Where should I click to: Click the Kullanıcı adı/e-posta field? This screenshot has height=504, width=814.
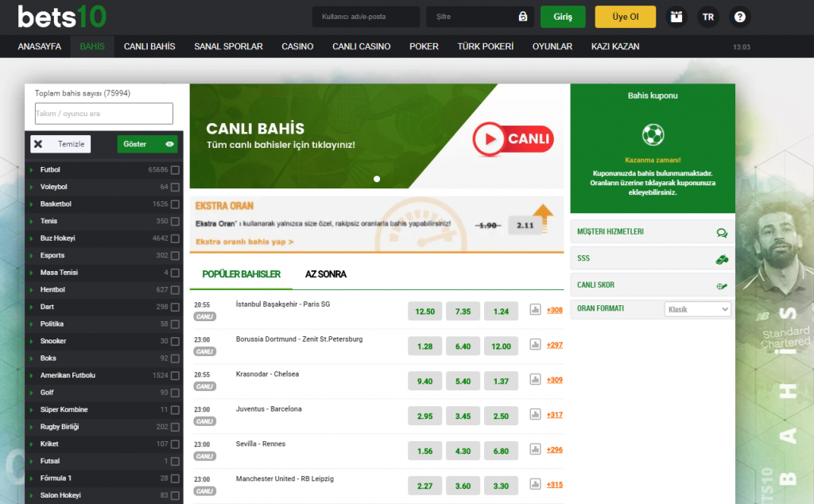tap(366, 17)
